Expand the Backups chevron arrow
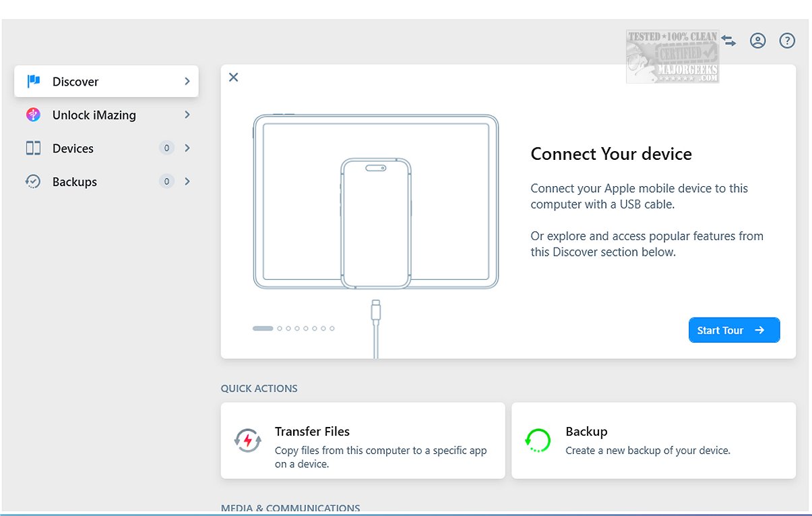 click(187, 181)
